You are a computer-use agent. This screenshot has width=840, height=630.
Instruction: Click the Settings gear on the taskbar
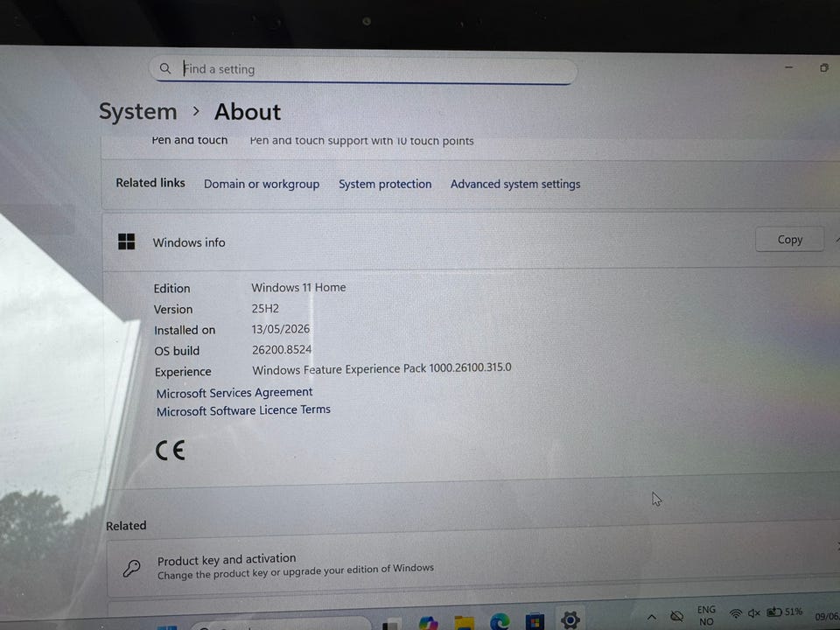tap(570, 619)
